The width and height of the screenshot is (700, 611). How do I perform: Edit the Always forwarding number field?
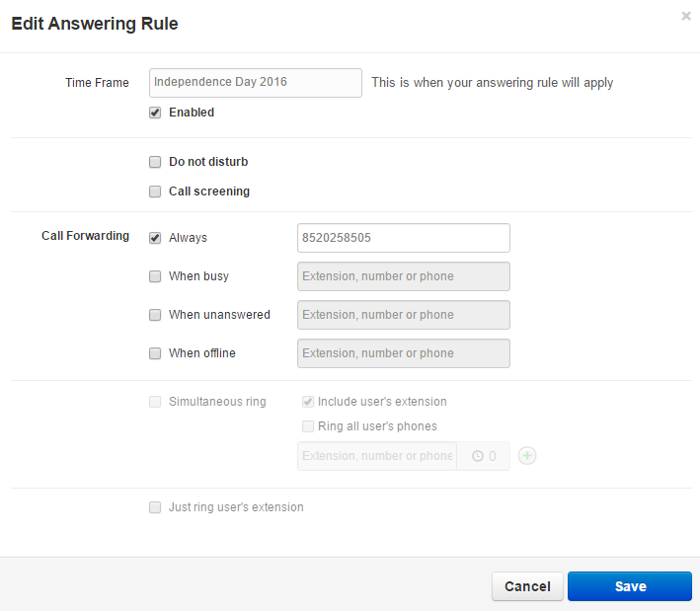click(403, 238)
